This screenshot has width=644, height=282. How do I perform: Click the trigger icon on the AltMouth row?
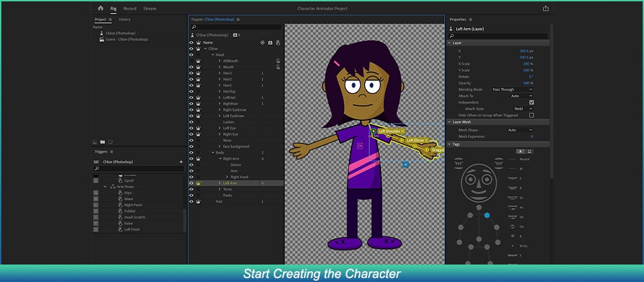click(x=278, y=61)
